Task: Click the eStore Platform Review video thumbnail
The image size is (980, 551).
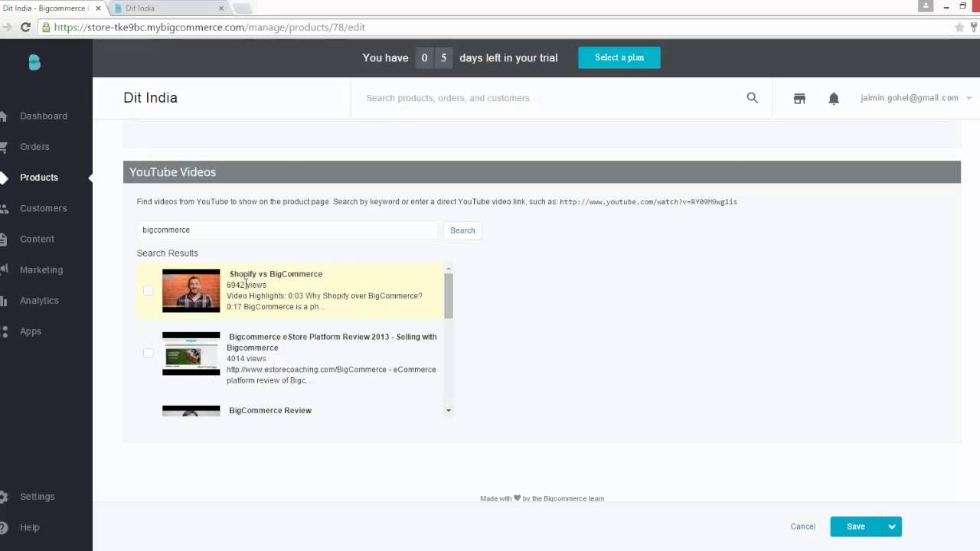Action: pyautogui.click(x=191, y=354)
